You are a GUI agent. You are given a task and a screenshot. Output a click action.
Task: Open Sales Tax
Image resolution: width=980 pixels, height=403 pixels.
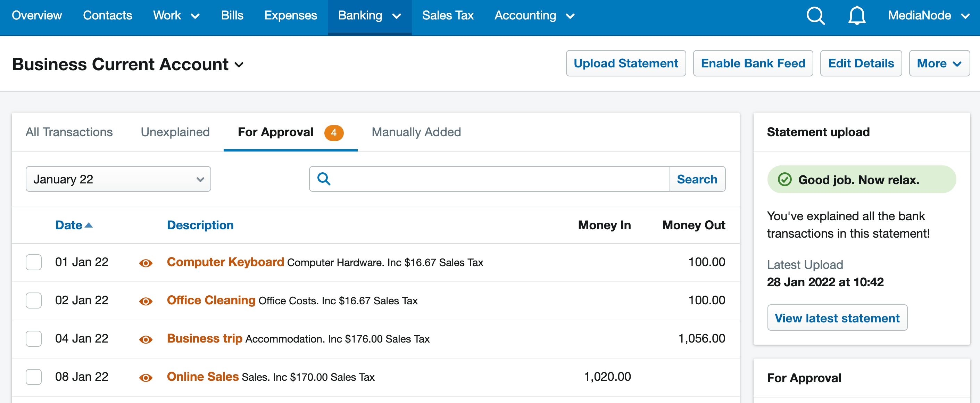pyautogui.click(x=448, y=16)
